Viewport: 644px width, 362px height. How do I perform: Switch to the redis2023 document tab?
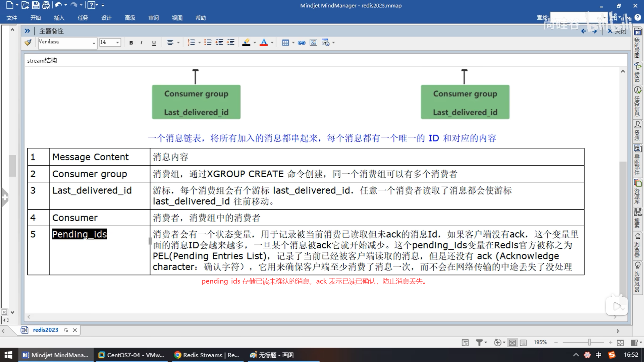(x=45, y=330)
